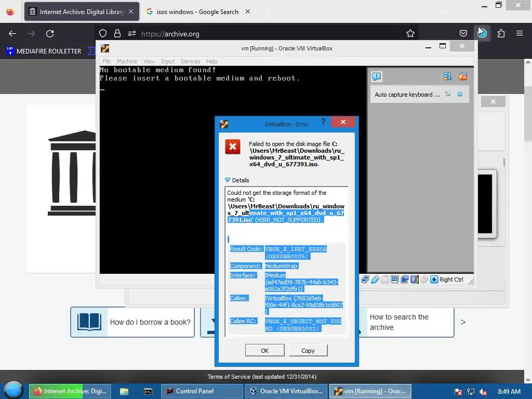Screen dimensions: 532x399
Task: Click the VirtualBox icon in the VM title bar
Action: (x=105, y=48)
